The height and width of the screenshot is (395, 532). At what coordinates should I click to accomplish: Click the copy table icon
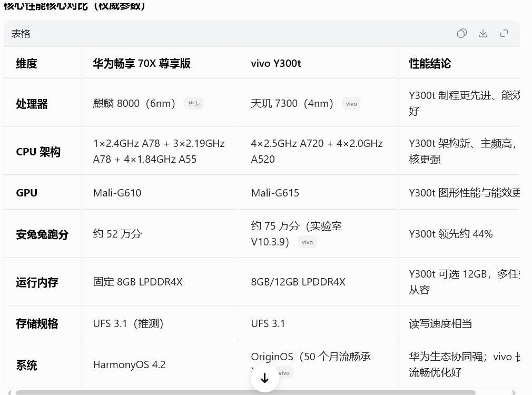click(462, 33)
